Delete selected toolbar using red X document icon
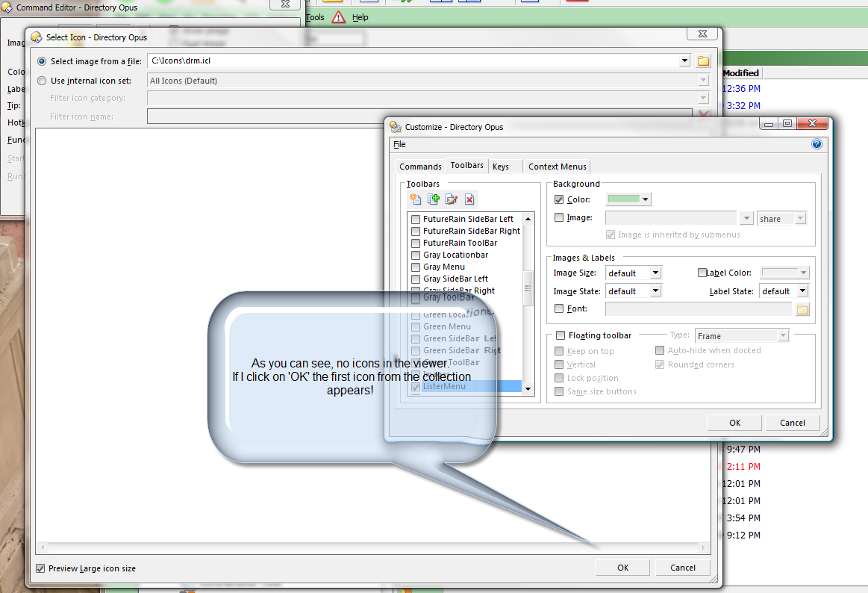This screenshot has width=868, height=593. coord(469,199)
